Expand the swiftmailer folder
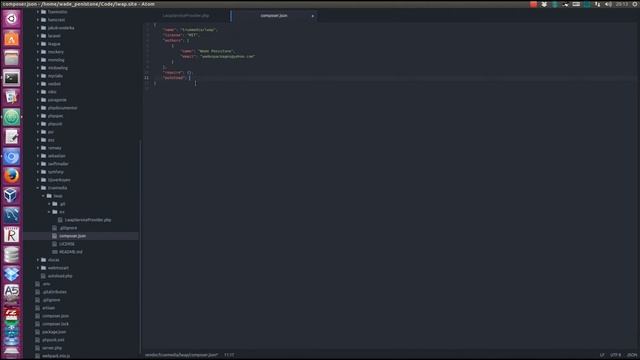Viewport: 640px width, 360px height. coord(38,164)
